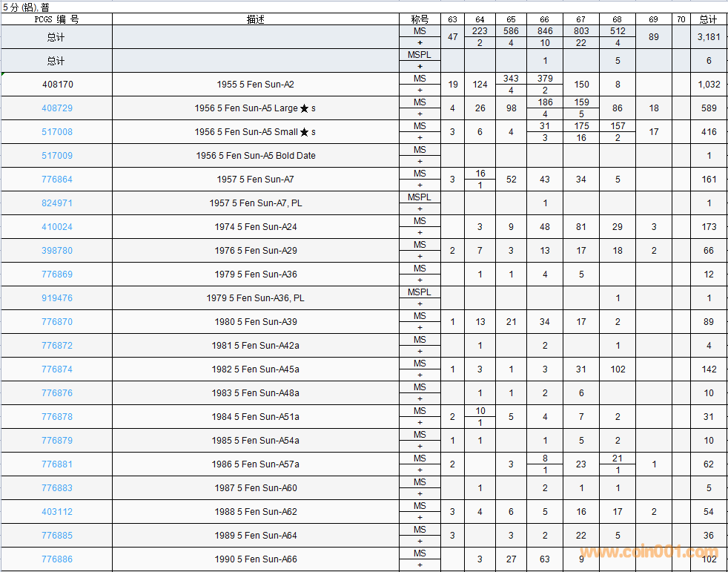Open the 776881 link for 1986 coin
728x572 pixels.
(57, 464)
